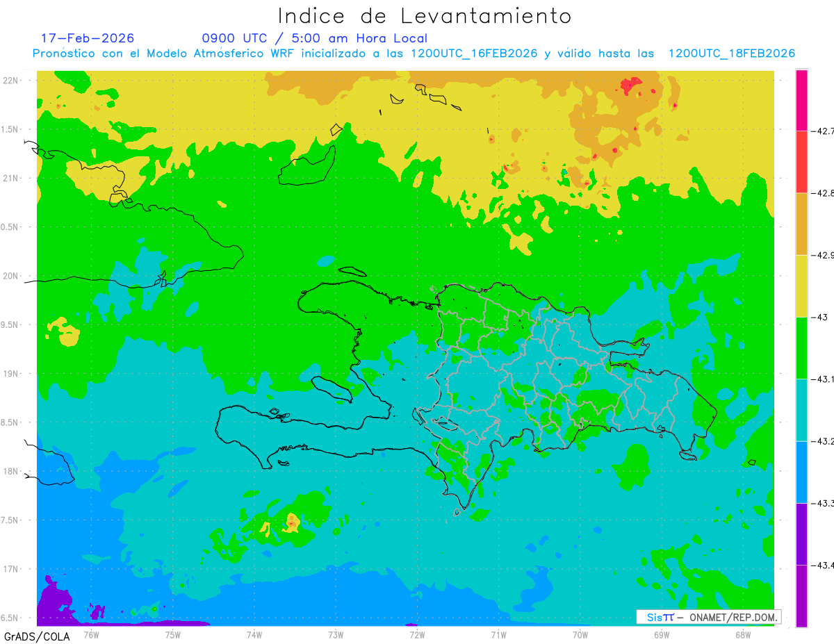Click the green swatch in the color scale
The image size is (834, 644).
point(801,347)
